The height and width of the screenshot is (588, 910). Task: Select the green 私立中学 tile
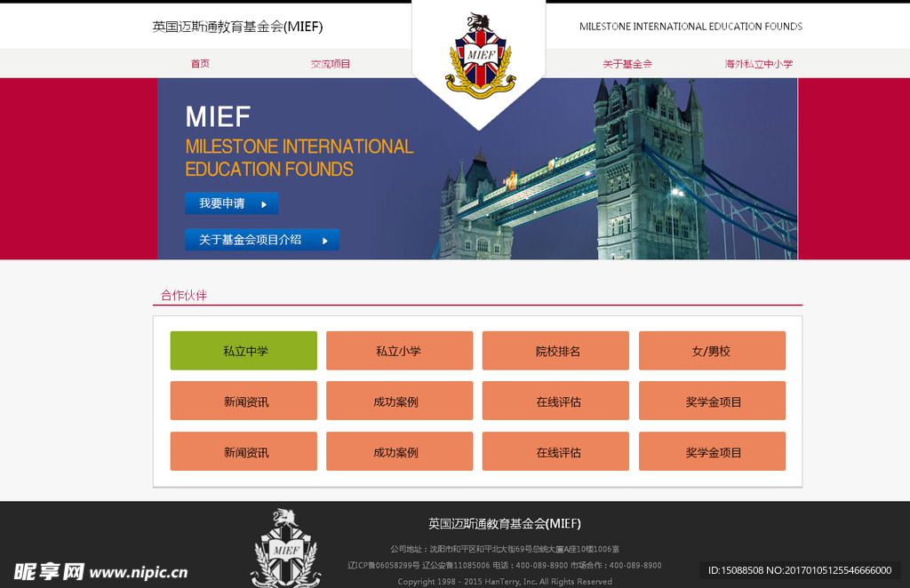coord(243,350)
